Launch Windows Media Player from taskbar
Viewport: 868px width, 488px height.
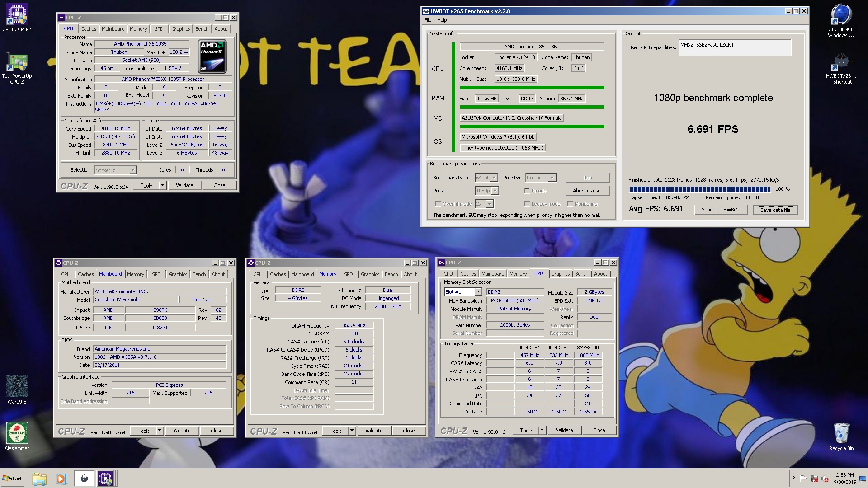point(61,479)
